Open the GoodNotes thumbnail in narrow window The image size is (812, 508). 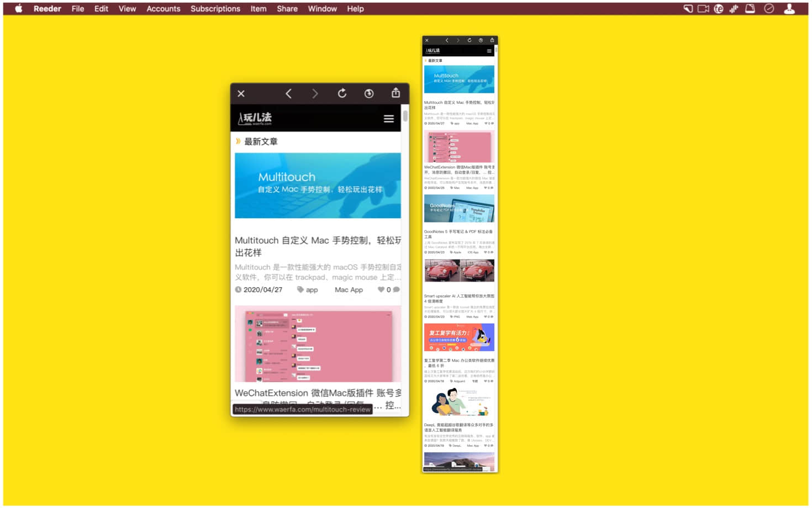tap(459, 208)
